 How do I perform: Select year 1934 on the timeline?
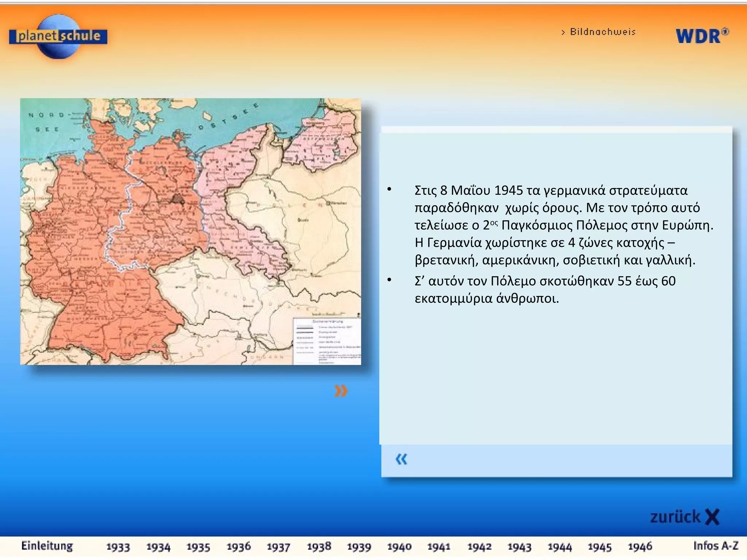[x=158, y=547]
